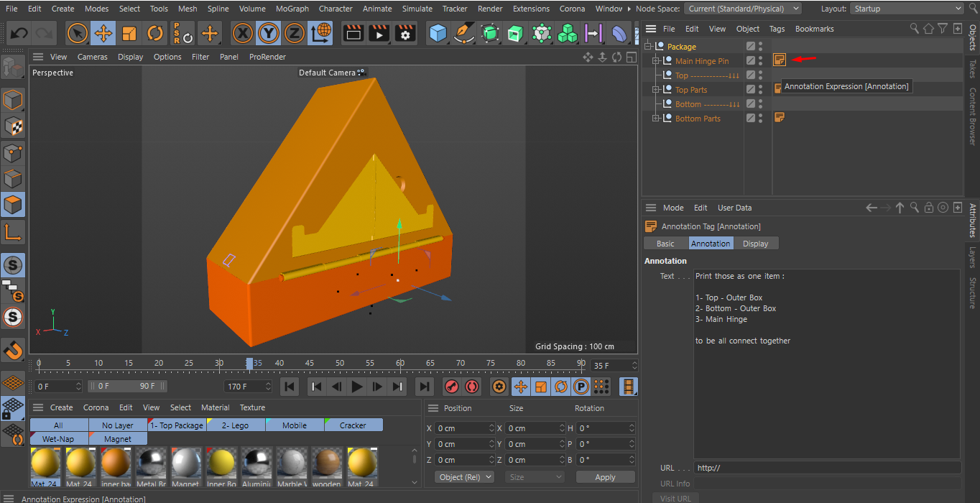Select the Move tool in top toolbar

(x=103, y=33)
